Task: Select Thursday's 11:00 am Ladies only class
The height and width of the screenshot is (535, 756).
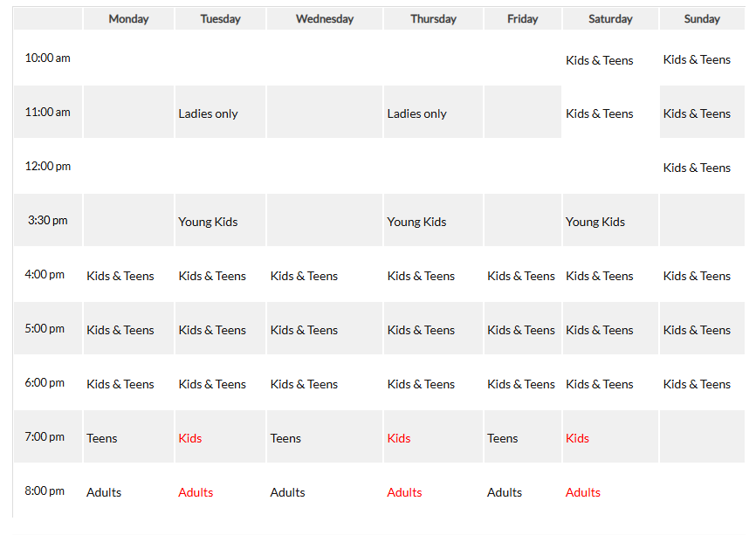Action: tap(416, 113)
